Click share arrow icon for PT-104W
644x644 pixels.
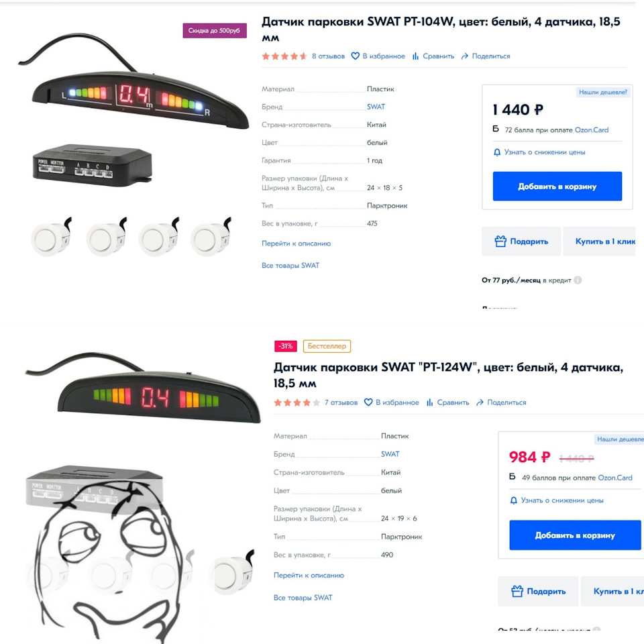(x=464, y=56)
